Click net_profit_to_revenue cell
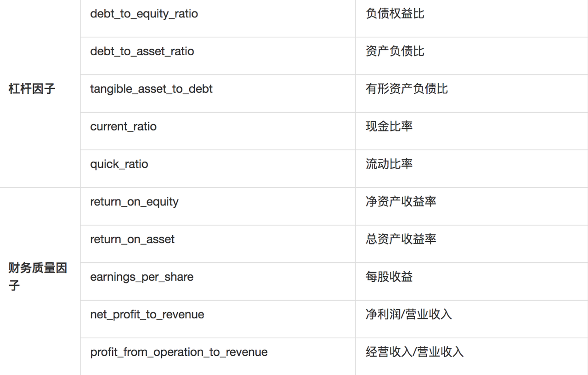The height and width of the screenshot is (375, 588). 147,315
